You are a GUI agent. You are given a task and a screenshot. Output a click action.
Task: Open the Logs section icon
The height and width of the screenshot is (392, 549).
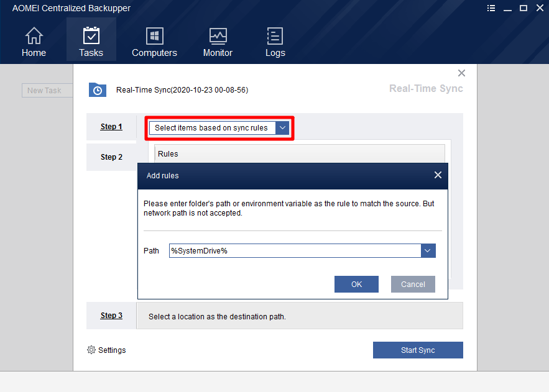pyautogui.click(x=275, y=35)
